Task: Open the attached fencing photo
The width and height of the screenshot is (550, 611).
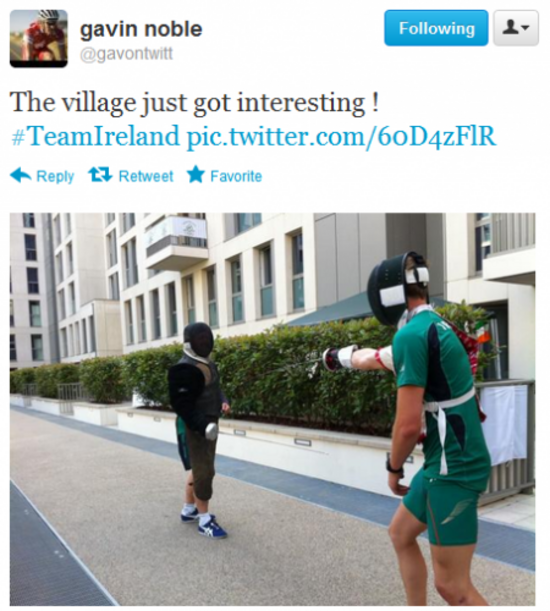Action: pos(272,409)
